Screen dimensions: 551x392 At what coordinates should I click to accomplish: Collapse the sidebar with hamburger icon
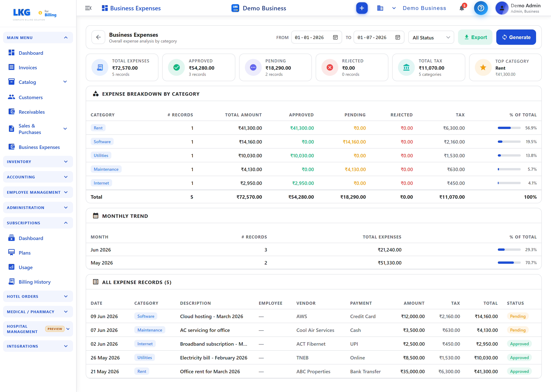[88, 8]
